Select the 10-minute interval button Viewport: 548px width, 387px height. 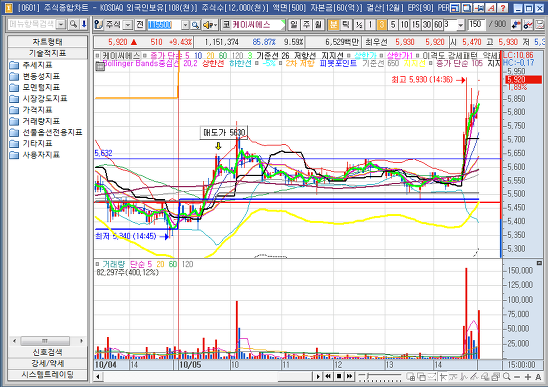[x=404, y=25]
